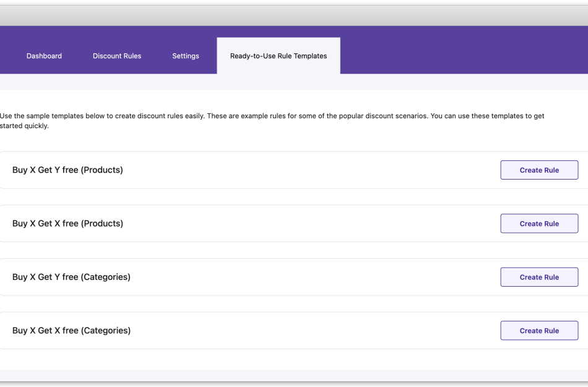Select the Buy X Get X free (Products) template row
588x387 pixels.
click(67, 223)
